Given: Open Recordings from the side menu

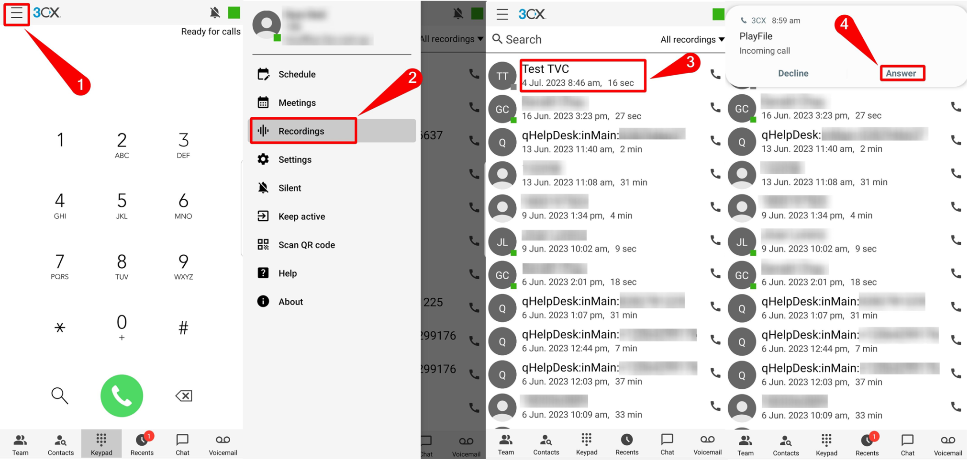Looking at the screenshot, I should coord(301,131).
